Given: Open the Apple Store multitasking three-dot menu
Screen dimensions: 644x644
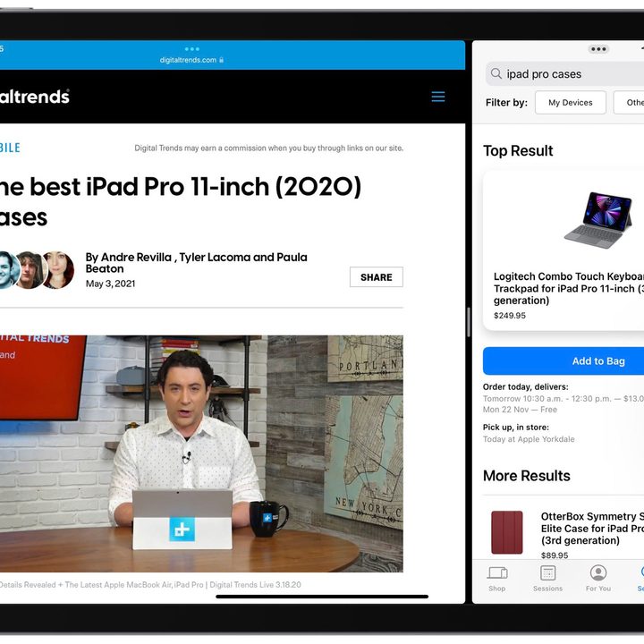Looking at the screenshot, I should click(x=598, y=49).
